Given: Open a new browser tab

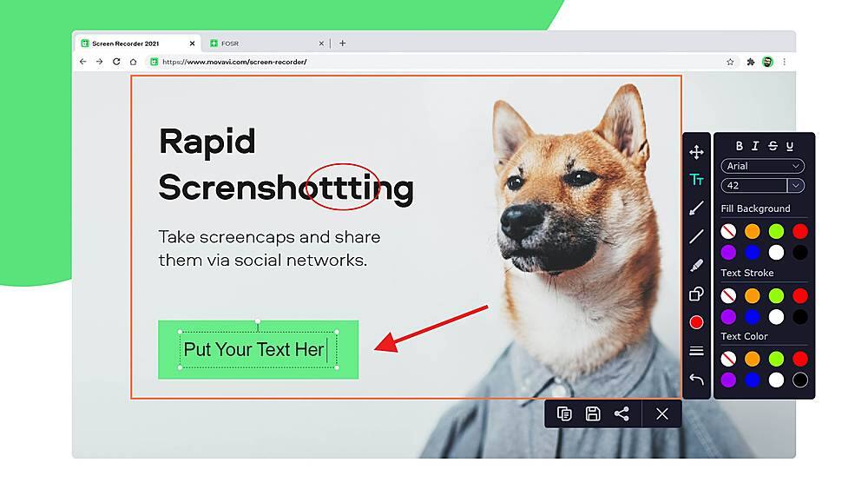Looking at the screenshot, I should click(343, 43).
